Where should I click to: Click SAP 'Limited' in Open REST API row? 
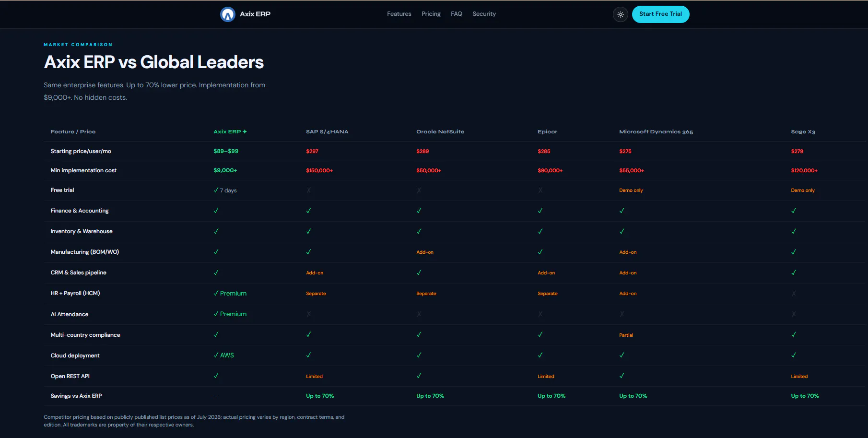(315, 377)
